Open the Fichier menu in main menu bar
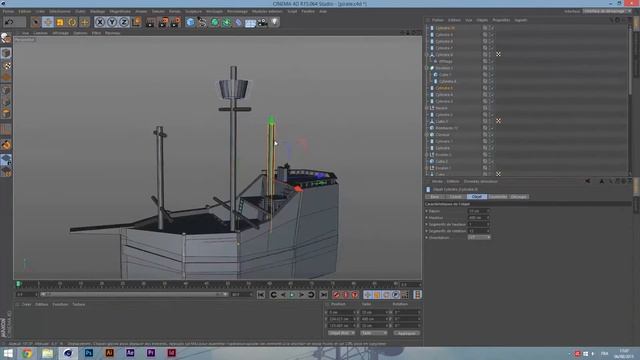The width and height of the screenshot is (640, 360). click(x=8, y=11)
